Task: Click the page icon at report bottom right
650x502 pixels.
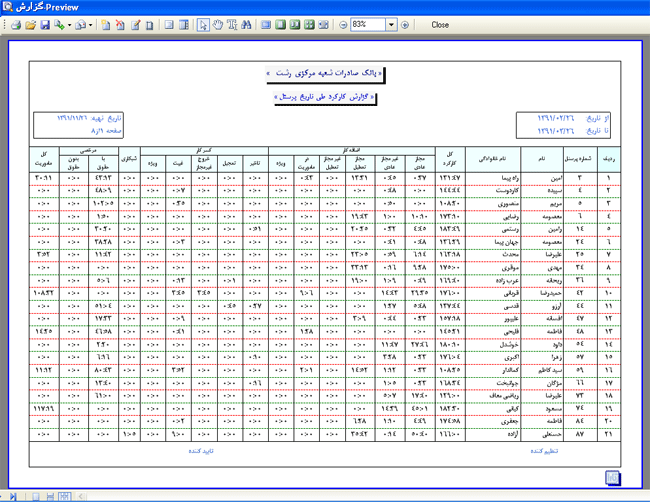Action: (612, 477)
